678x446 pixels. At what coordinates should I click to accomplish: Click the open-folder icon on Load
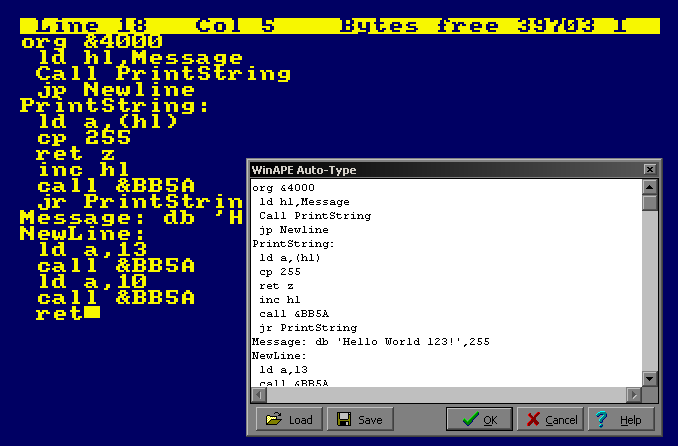click(273, 419)
